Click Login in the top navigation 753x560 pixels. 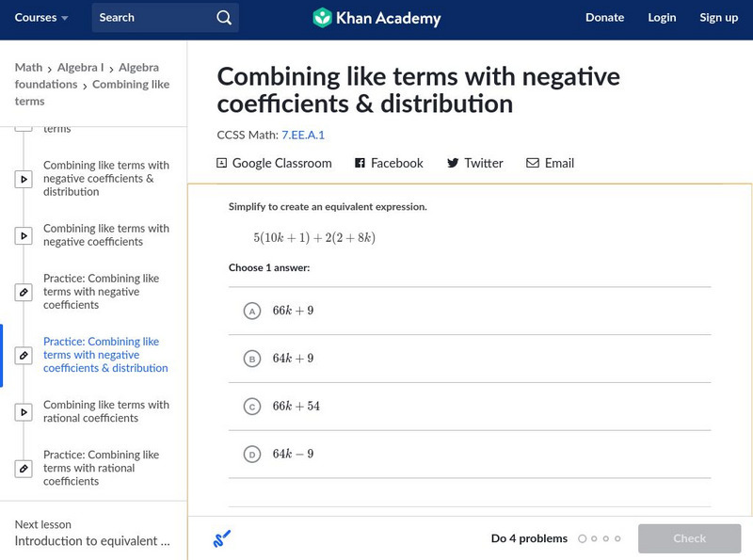click(662, 17)
